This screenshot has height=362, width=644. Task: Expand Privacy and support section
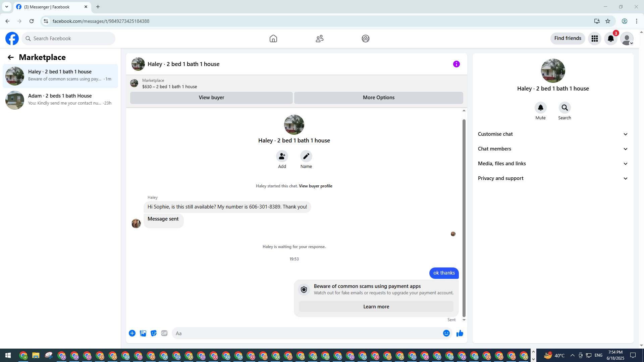pyautogui.click(x=553, y=178)
